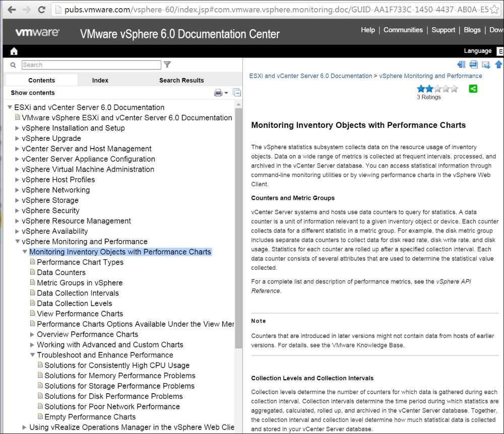Click the print topic printer icon
Viewport: 504px width, 434px height.
[218, 93]
